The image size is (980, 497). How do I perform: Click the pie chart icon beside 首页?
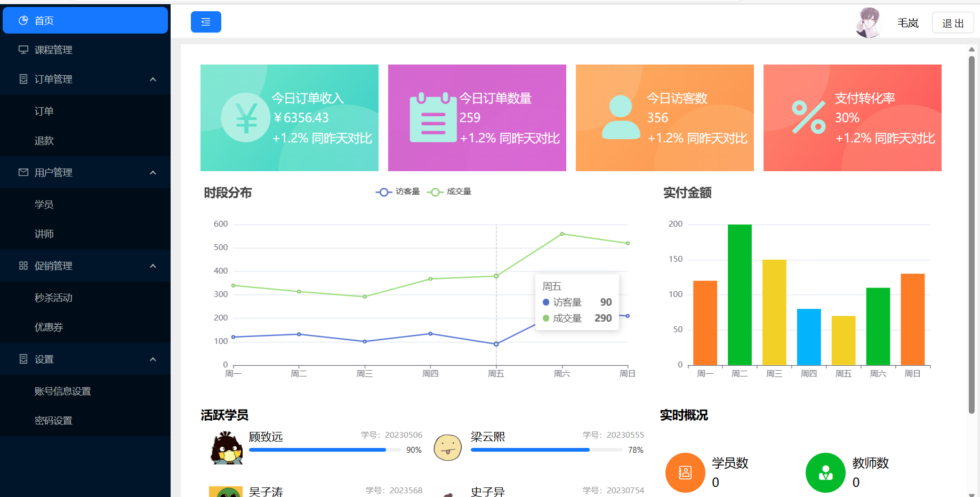pos(23,20)
